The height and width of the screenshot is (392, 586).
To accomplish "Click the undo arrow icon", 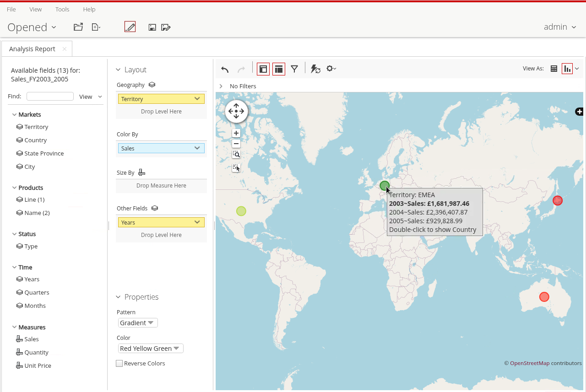I will [x=225, y=69].
